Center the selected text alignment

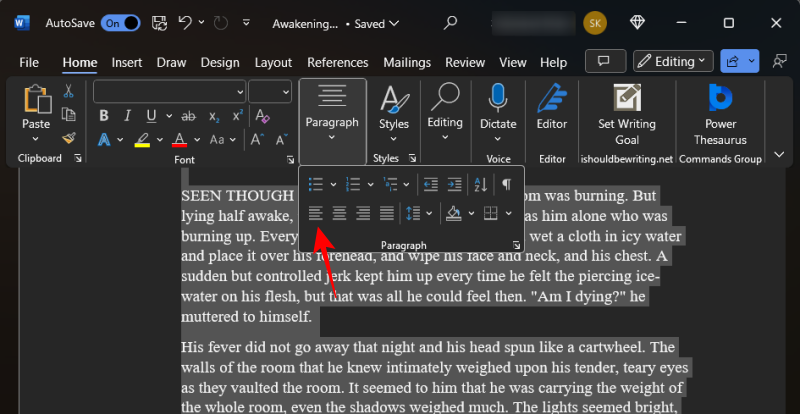(x=339, y=213)
